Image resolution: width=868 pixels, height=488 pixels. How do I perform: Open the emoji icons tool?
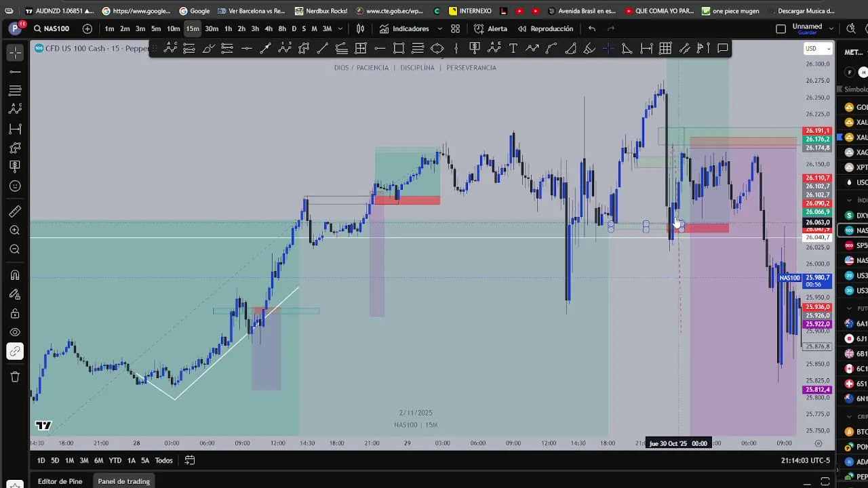tap(15, 186)
